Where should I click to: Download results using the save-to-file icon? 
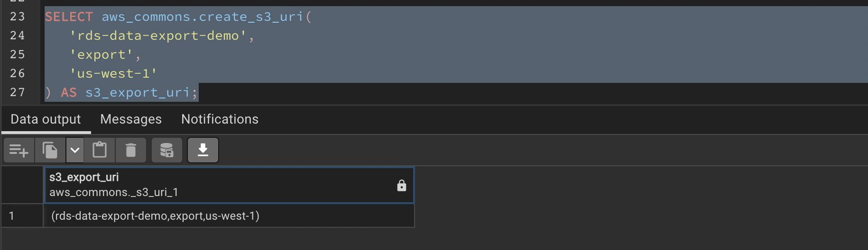pyautogui.click(x=203, y=151)
